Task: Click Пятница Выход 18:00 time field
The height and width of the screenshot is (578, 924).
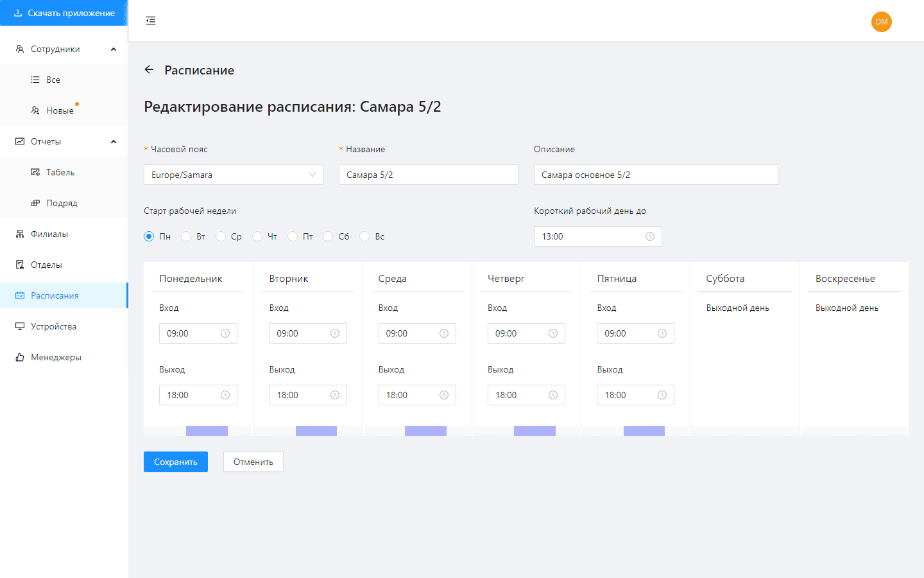Action: click(635, 395)
